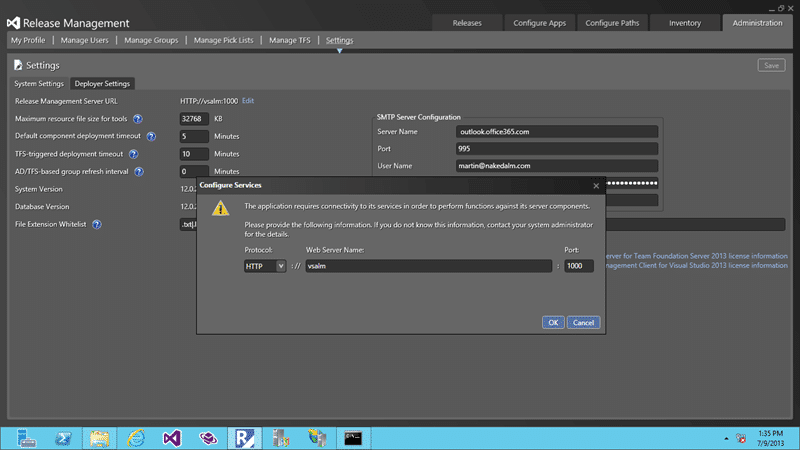Click the warning icon in Configure Services dialog
The width and height of the screenshot is (800, 450).
coord(220,208)
